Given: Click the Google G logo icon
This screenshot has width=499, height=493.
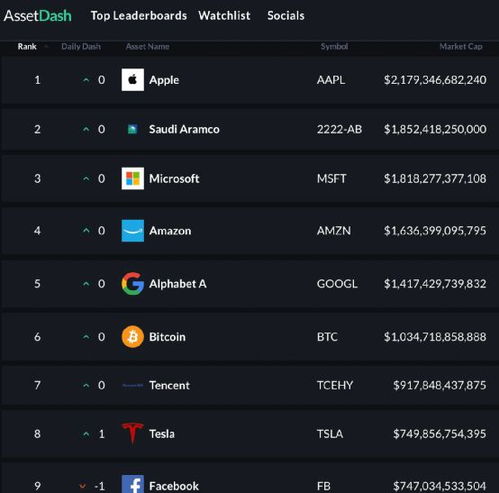Looking at the screenshot, I should (133, 284).
